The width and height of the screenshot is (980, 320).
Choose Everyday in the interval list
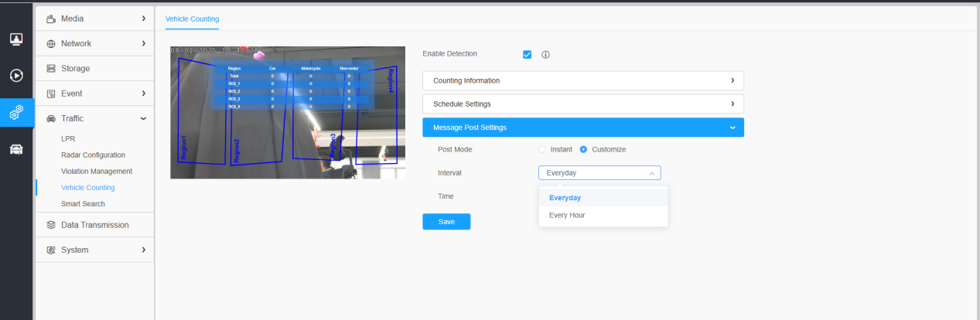[603, 198]
